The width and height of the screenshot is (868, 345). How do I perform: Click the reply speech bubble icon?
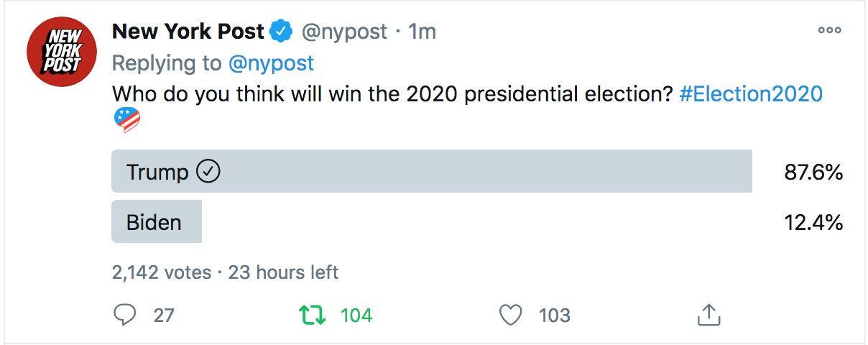tap(125, 315)
